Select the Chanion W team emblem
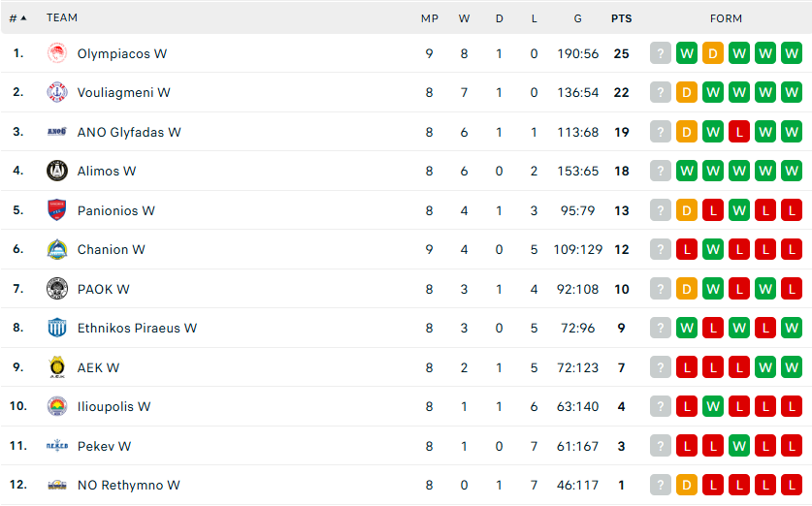The width and height of the screenshot is (812, 506). pyautogui.click(x=57, y=249)
